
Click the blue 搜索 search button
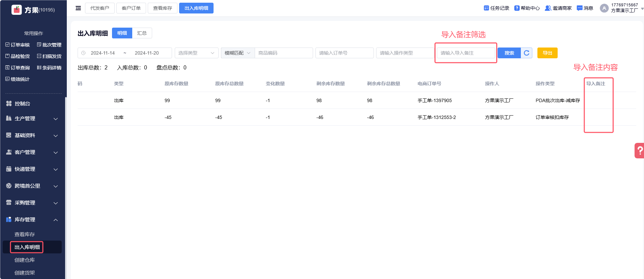tap(509, 53)
